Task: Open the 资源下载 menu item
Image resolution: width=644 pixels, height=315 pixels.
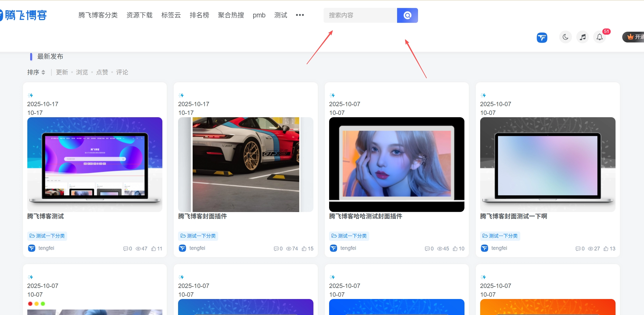Action: [139, 15]
